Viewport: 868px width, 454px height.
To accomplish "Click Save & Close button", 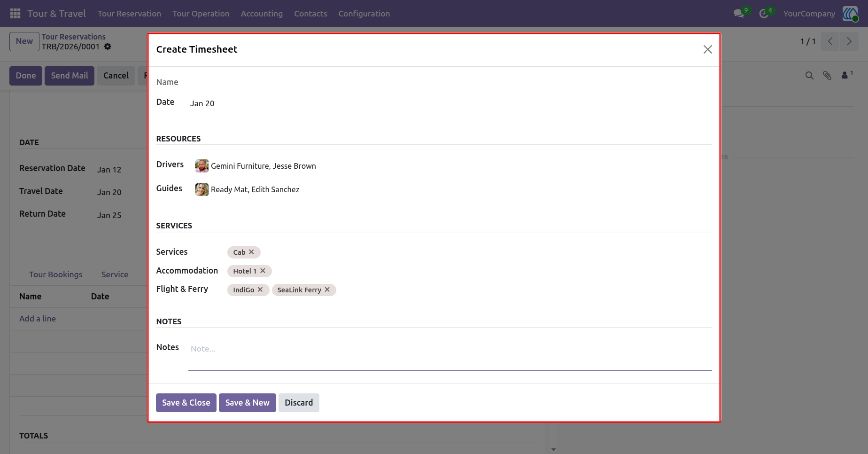I will click(186, 403).
